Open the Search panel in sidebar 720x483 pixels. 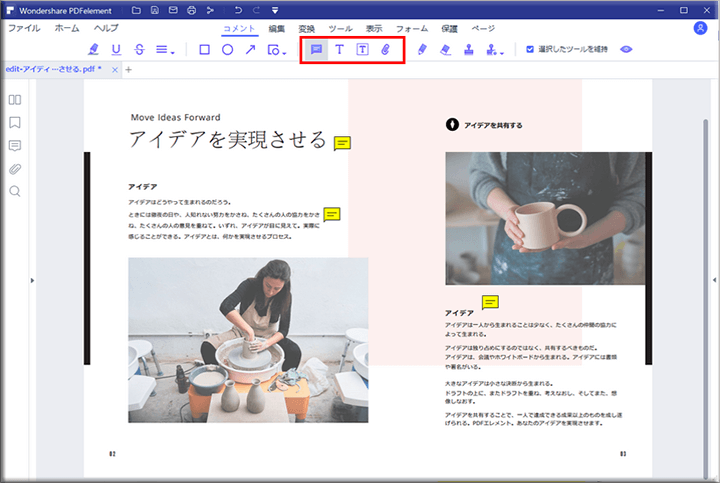[15, 191]
